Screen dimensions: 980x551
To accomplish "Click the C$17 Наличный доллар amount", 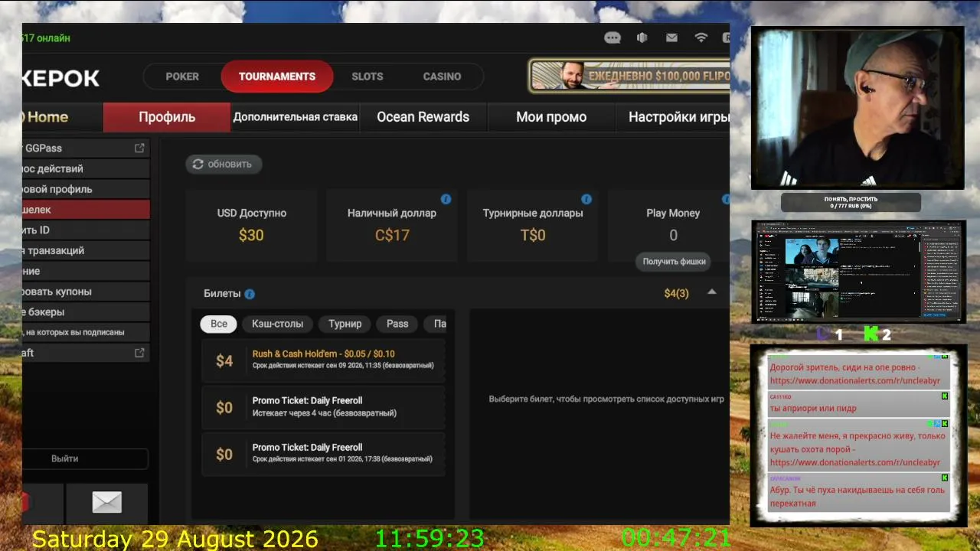I will click(x=392, y=235).
